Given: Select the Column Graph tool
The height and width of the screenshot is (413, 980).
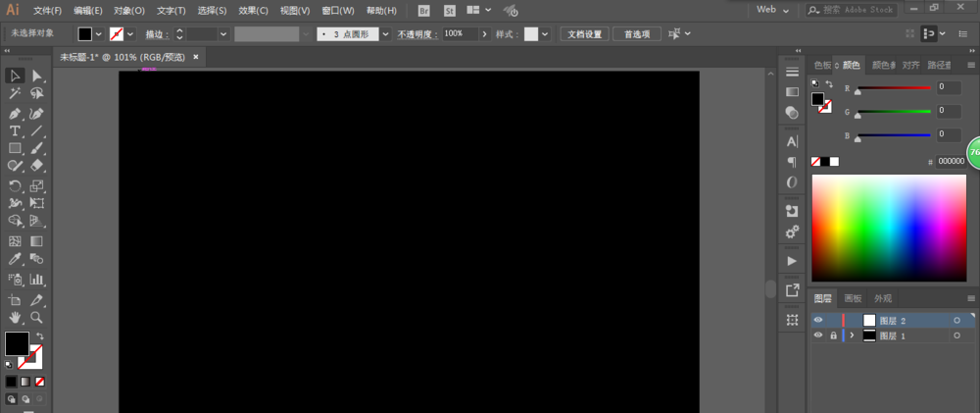Looking at the screenshot, I should tap(37, 279).
